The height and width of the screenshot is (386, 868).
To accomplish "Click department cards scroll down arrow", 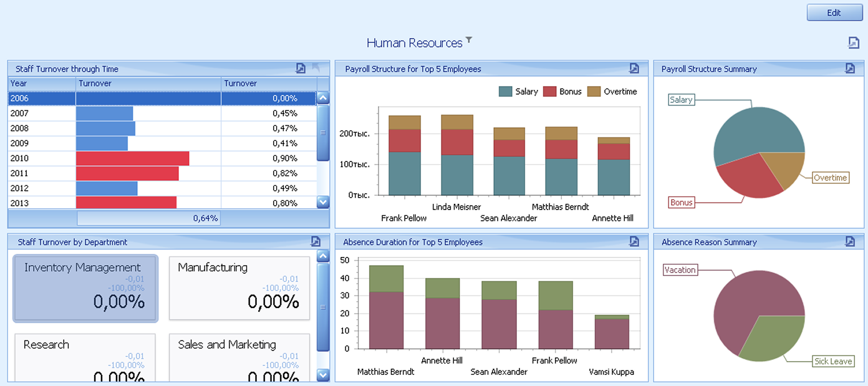I will [x=323, y=375].
